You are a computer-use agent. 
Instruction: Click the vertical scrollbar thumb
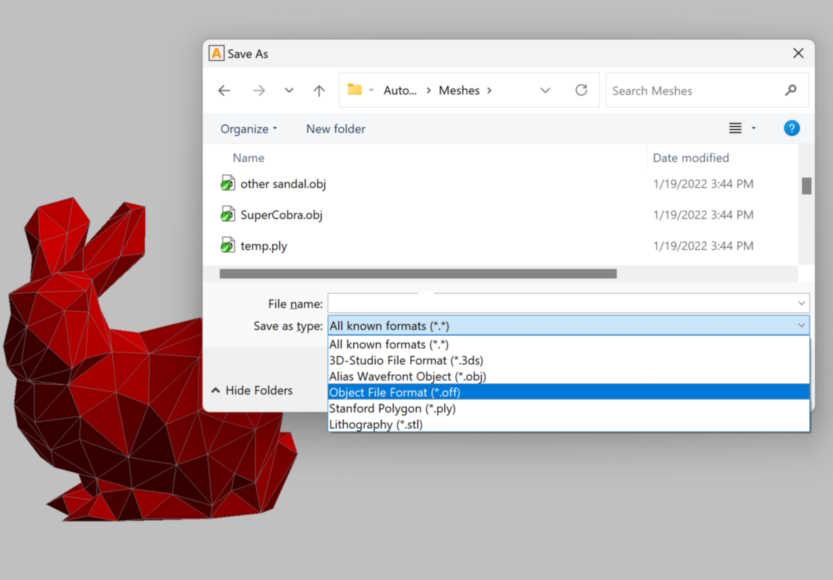tap(806, 186)
